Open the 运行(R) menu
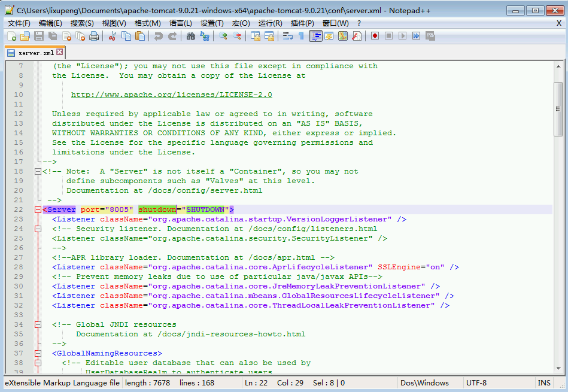The height and width of the screenshot is (392, 568). click(270, 23)
